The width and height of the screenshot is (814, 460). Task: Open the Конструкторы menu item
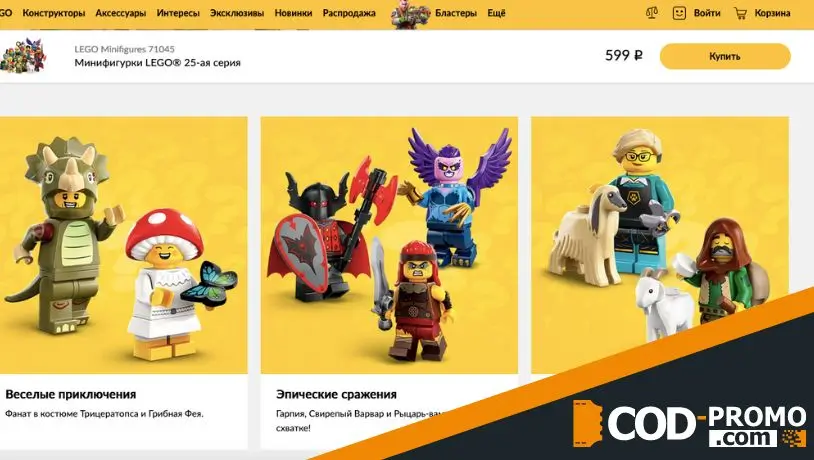pos(53,13)
